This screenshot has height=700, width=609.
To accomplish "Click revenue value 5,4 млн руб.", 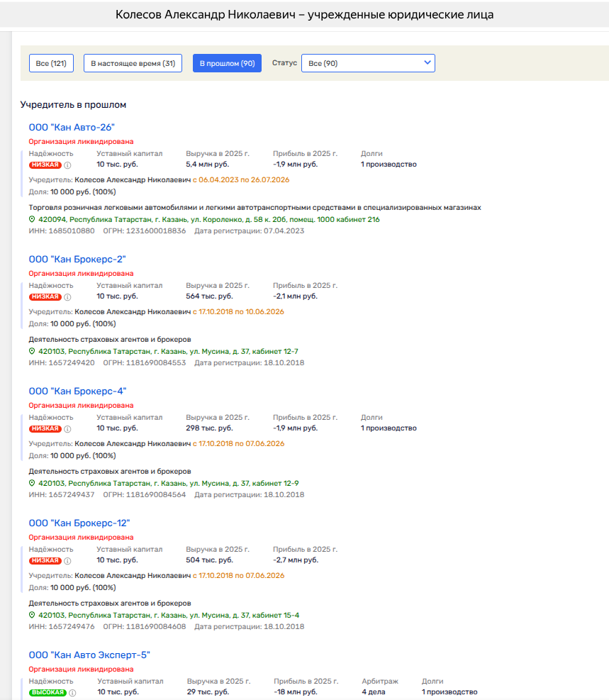I will (x=208, y=165).
